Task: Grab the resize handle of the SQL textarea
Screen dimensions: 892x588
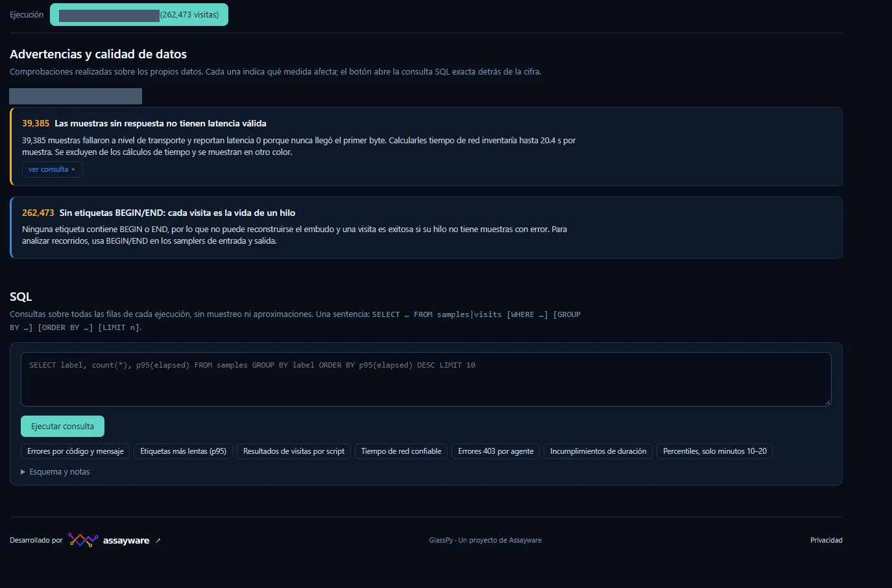Action: point(827,402)
